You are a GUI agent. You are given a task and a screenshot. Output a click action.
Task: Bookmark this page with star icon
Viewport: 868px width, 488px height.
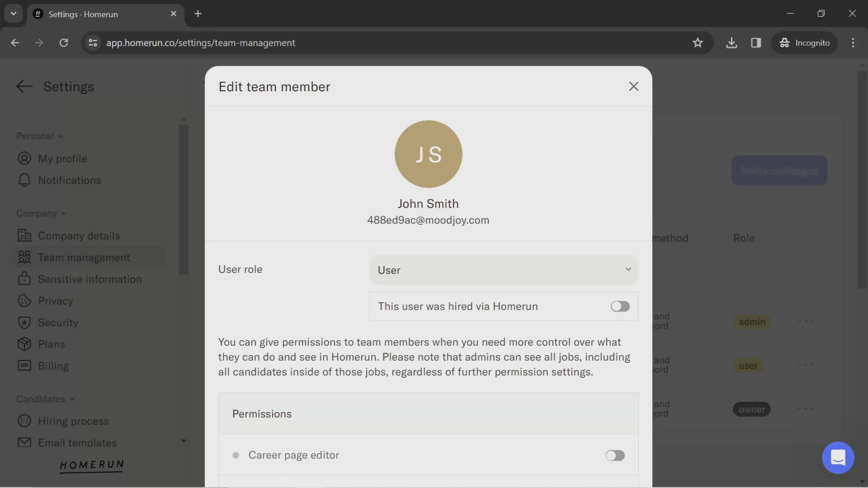coord(698,43)
